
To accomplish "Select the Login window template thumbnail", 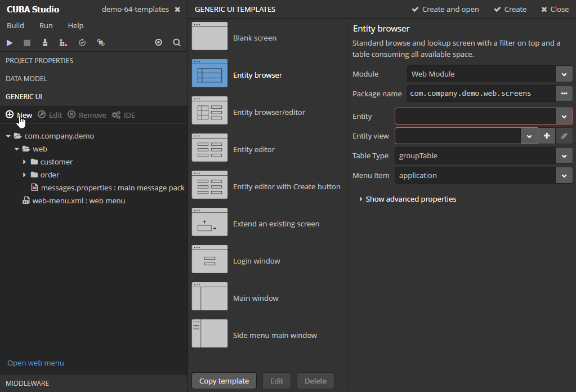I will 209,260.
